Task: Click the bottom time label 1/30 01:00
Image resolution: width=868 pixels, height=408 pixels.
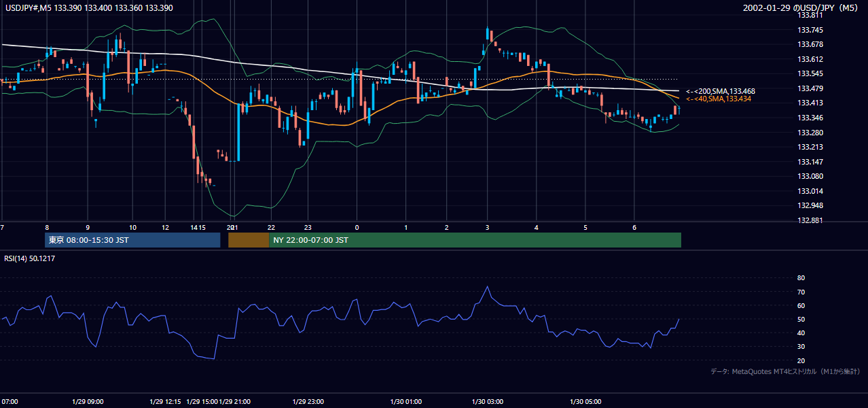Action: pos(405,401)
